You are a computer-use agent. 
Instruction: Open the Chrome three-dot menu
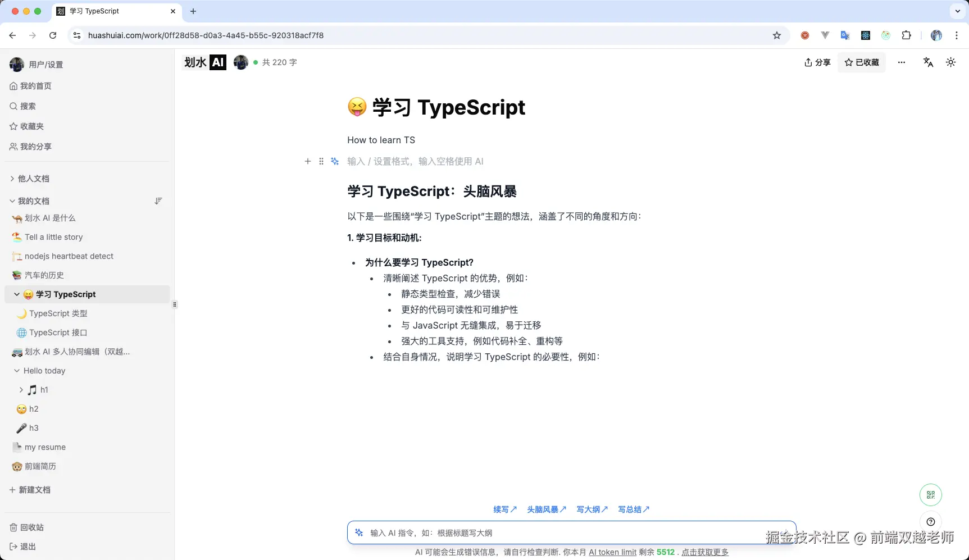[x=957, y=35]
